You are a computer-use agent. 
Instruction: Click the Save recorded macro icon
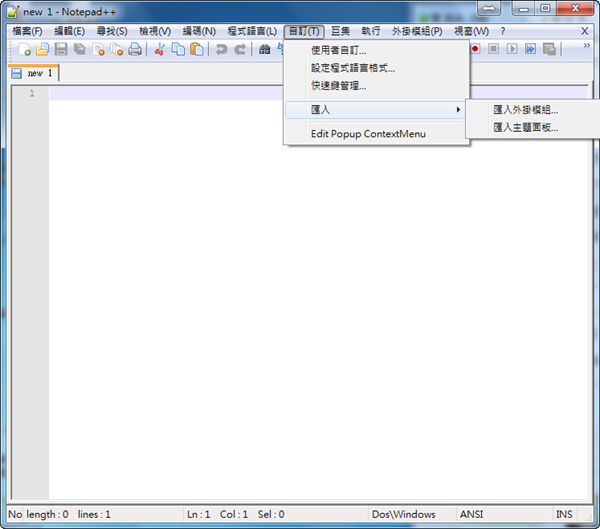(x=549, y=49)
